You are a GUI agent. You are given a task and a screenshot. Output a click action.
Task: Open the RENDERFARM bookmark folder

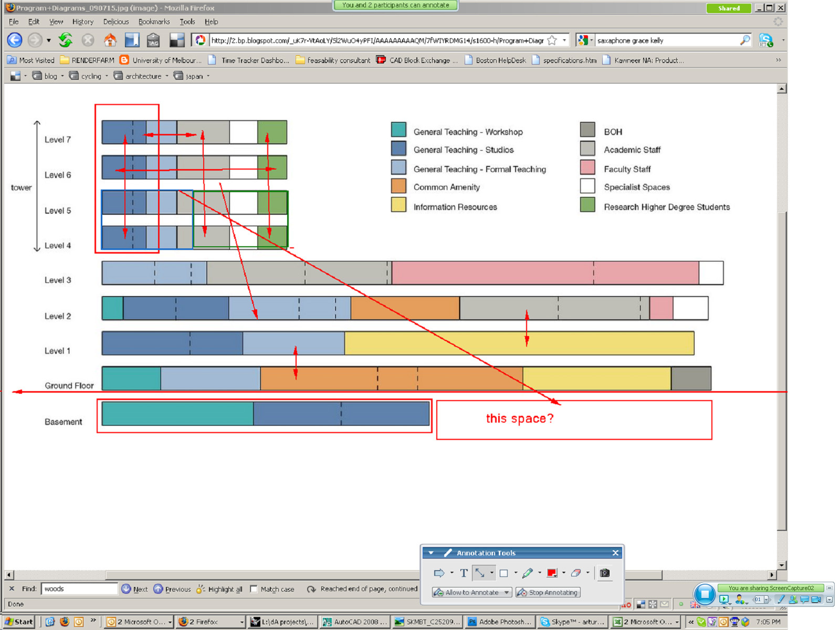pos(87,60)
